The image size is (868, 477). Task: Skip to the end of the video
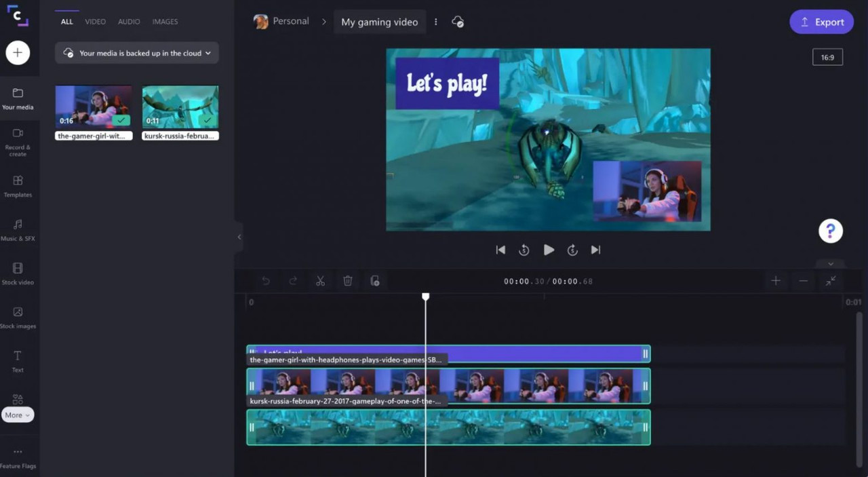coord(595,250)
